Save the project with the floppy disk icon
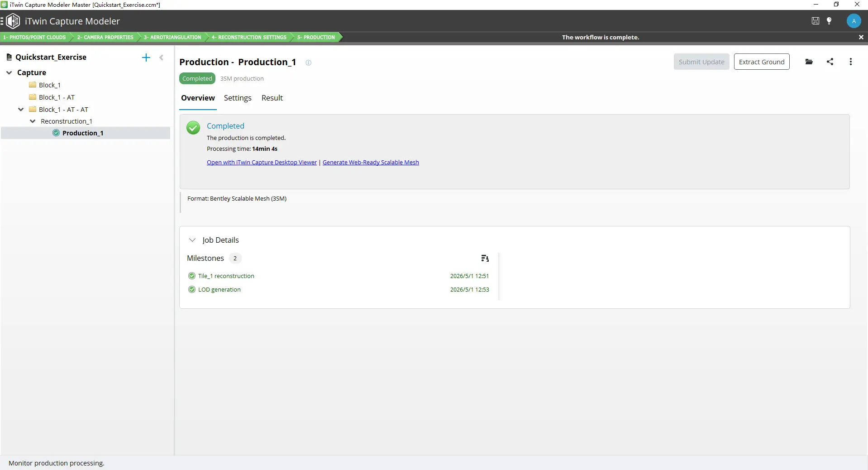 tap(815, 21)
